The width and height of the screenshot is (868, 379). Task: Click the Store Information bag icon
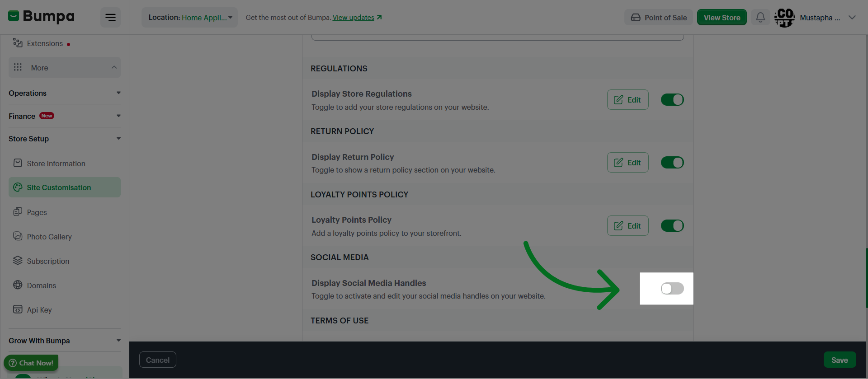coord(18,163)
